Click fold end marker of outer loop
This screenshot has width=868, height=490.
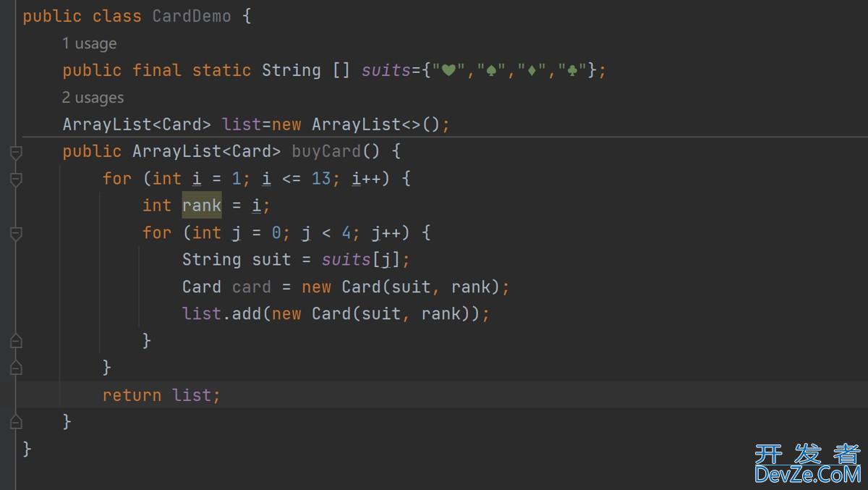click(16, 368)
